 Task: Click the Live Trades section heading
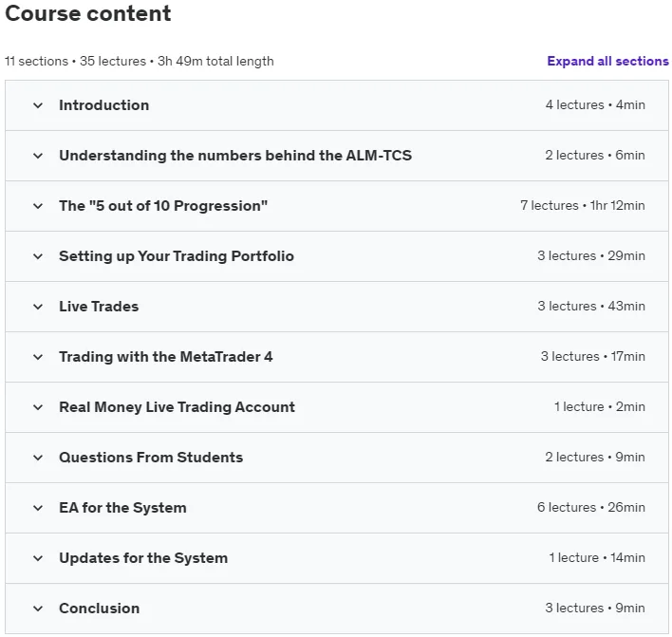tap(99, 307)
